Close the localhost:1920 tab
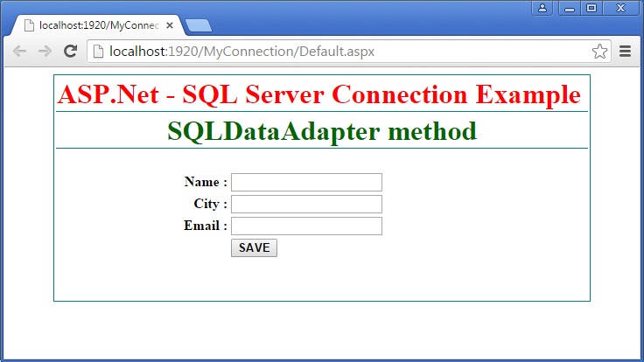Viewport: 644px width, 362px height. pos(170,25)
